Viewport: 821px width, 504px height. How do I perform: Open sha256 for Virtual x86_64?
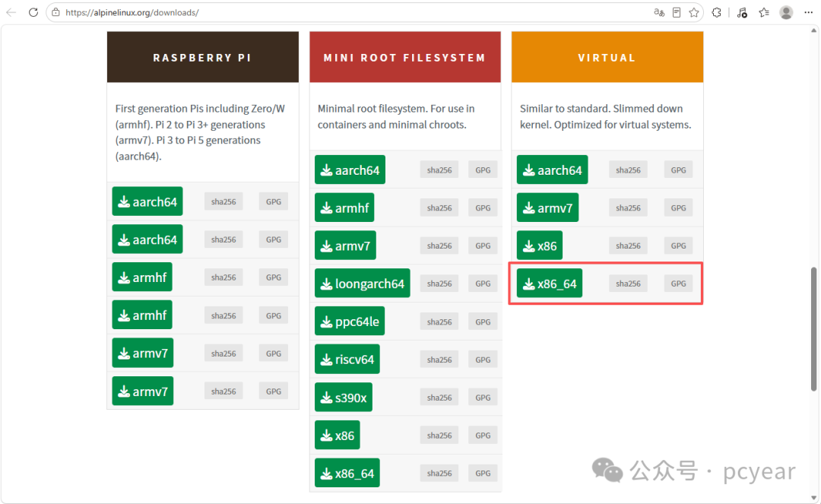(x=629, y=283)
